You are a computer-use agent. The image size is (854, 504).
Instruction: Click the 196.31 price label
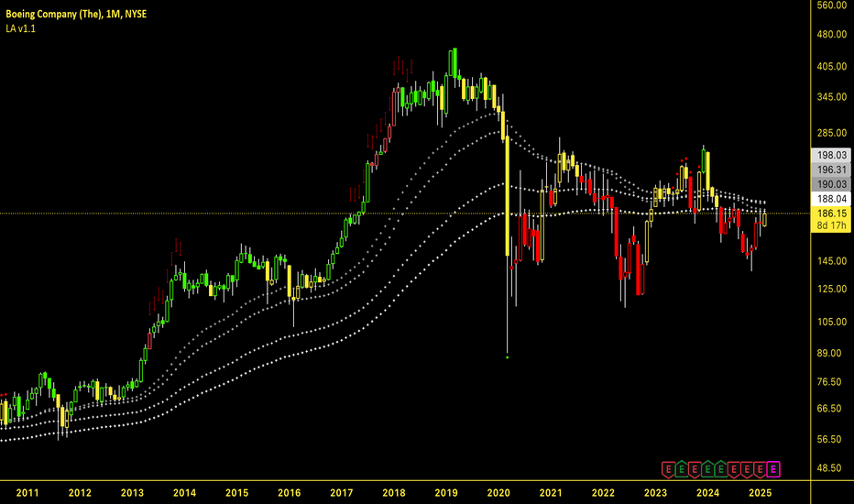[831, 170]
